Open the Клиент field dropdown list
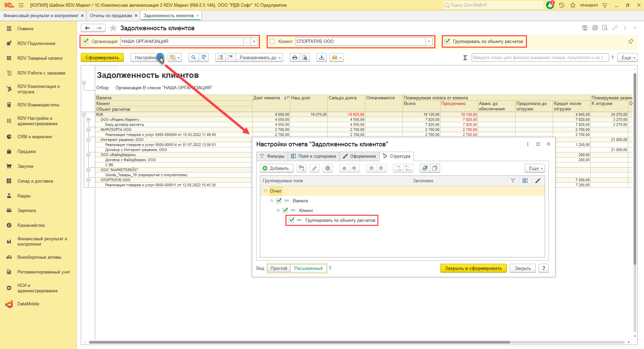The width and height of the screenshot is (644, 349). (x=429, y=41)
